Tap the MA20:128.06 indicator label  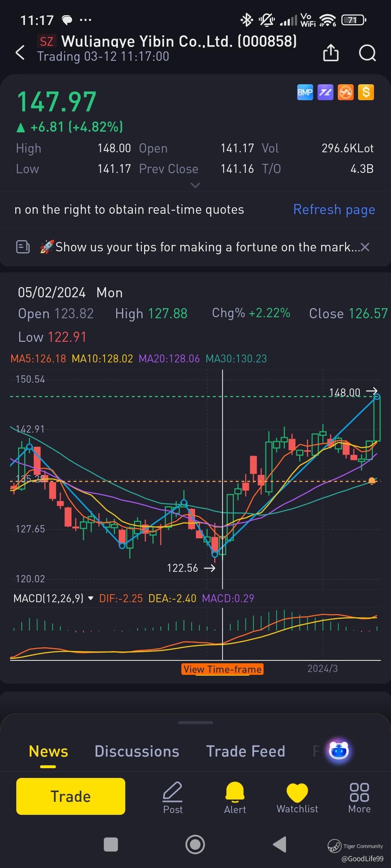169,358
